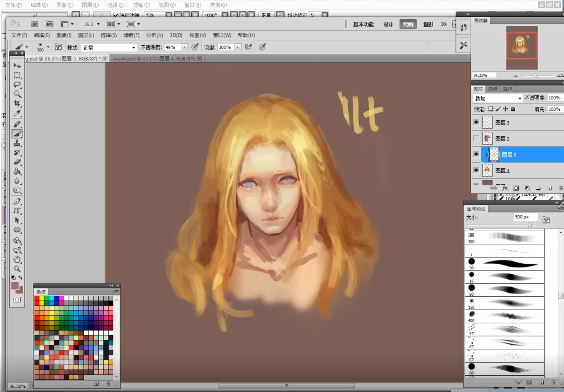
Task: Toggle tablet pressure for opacity
Action: [195, 47]
